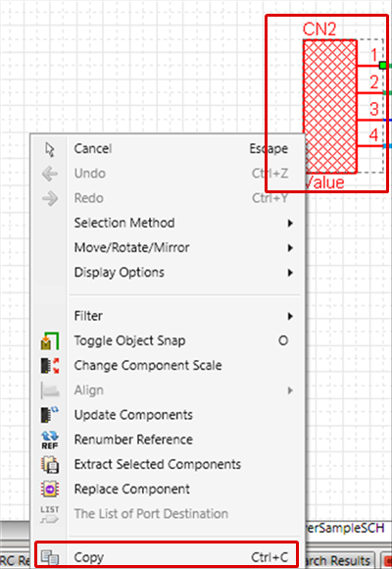Open the Search Results tab
Screen dimensions: 392x569
coord(335,560)
